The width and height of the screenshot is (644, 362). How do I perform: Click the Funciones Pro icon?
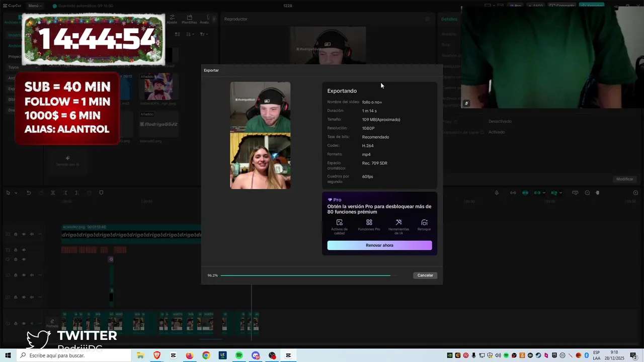coord(369,222)
